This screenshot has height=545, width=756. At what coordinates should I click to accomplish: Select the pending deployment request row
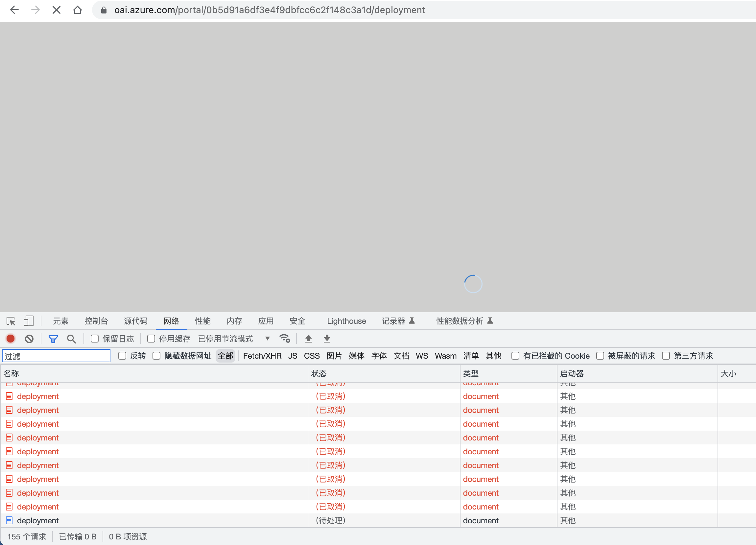pyautogui.click(x=38, y=520)
